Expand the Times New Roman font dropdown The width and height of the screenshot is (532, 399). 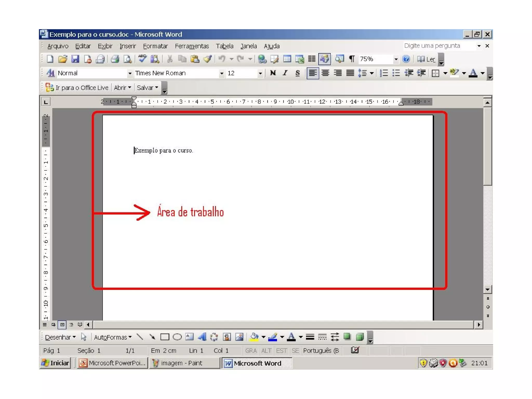[222, 74]
